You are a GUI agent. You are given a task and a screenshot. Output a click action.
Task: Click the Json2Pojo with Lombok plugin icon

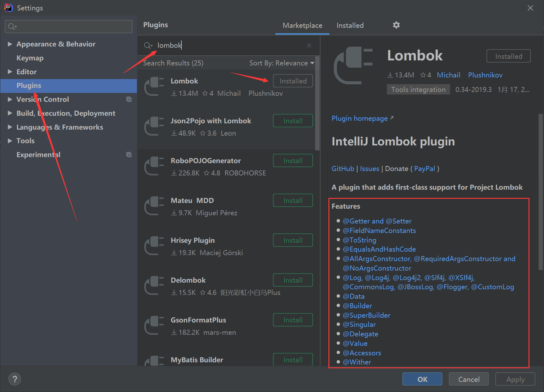(154, 126)
